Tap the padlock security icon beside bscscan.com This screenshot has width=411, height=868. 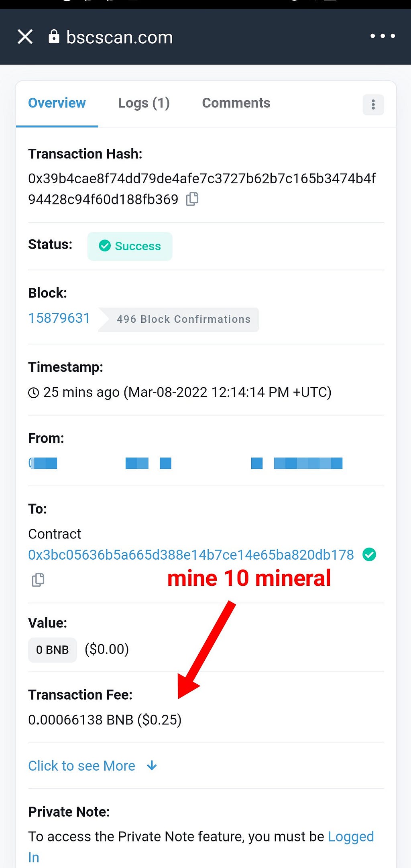pyautogui.click(x=54, y=36)
